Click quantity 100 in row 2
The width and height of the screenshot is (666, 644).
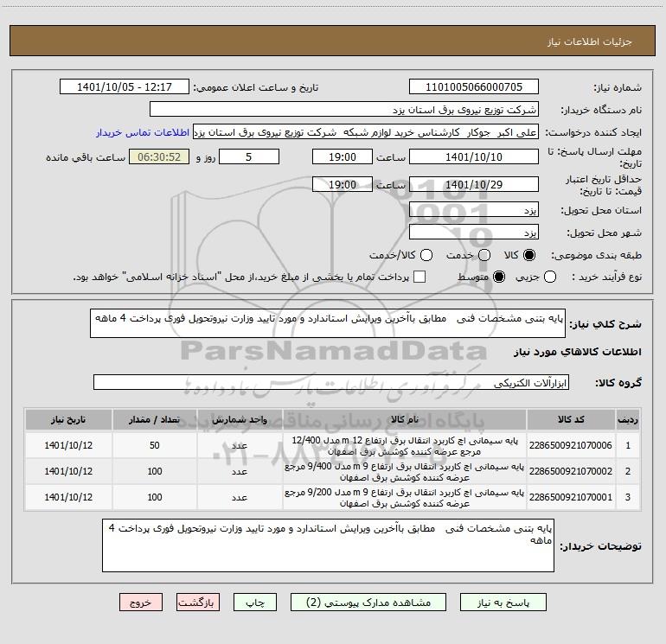click(154, 471)
